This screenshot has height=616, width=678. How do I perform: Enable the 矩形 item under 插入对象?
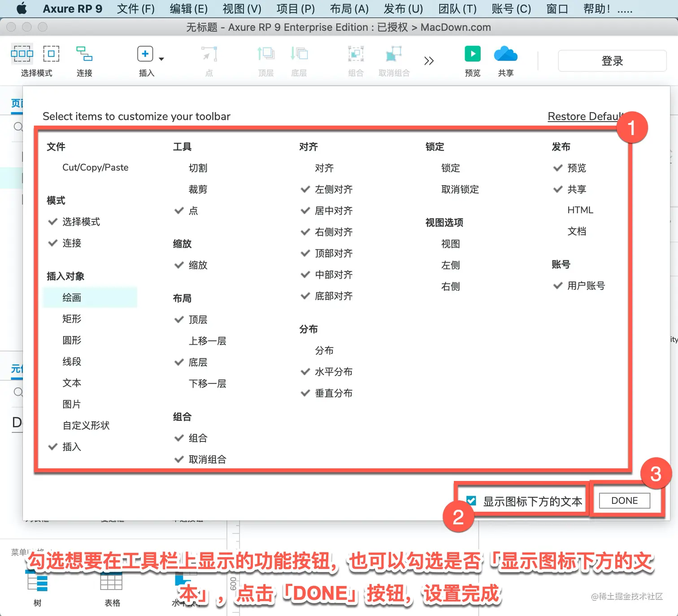click(72, 319)
